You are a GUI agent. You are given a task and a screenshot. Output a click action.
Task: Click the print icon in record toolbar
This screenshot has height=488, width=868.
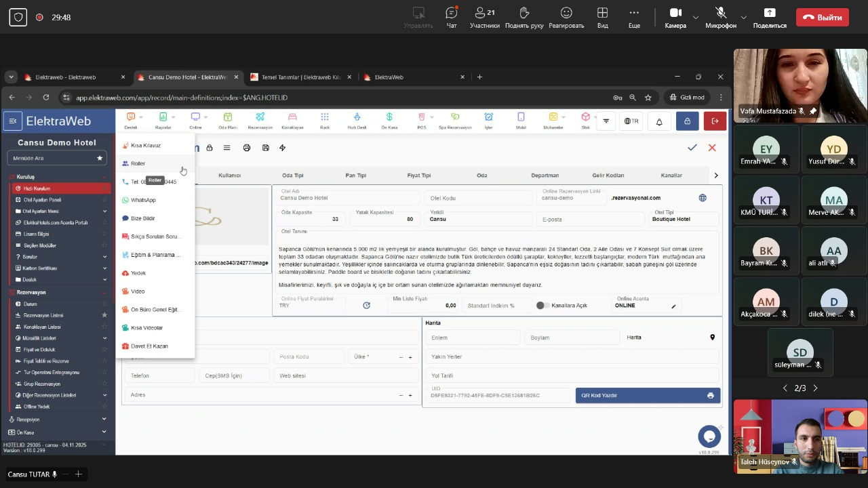click(x=247, y=148)
